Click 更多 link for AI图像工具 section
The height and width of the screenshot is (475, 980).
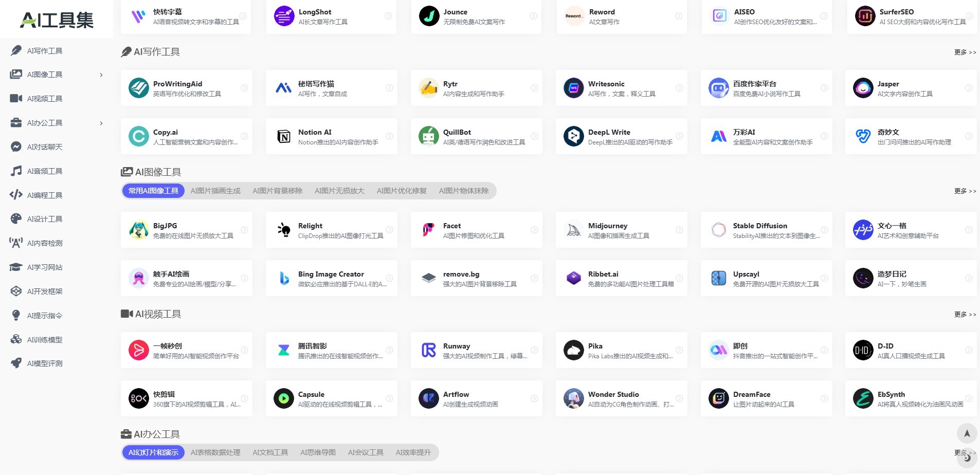(965, 191)
